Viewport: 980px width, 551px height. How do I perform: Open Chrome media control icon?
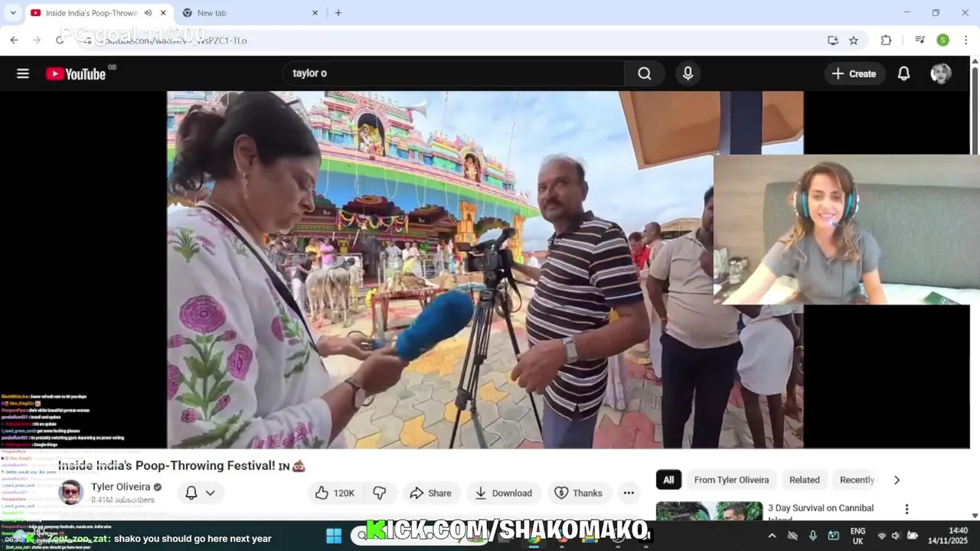[920, 40]
